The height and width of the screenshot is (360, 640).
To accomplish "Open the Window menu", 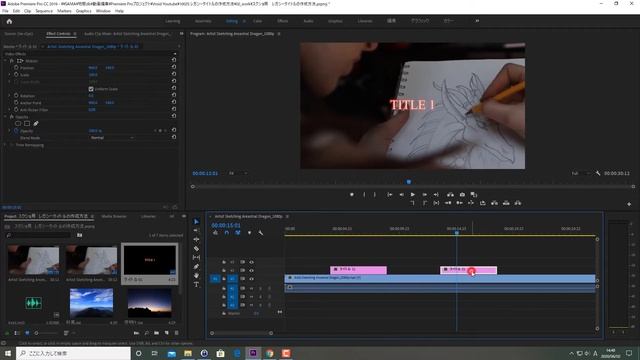I will (103, 11).
